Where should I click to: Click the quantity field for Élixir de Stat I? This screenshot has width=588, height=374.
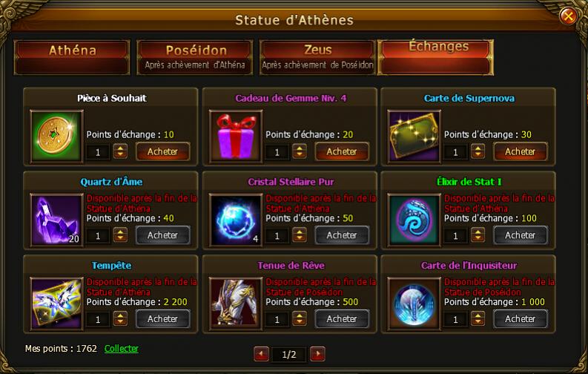[455, 235]
